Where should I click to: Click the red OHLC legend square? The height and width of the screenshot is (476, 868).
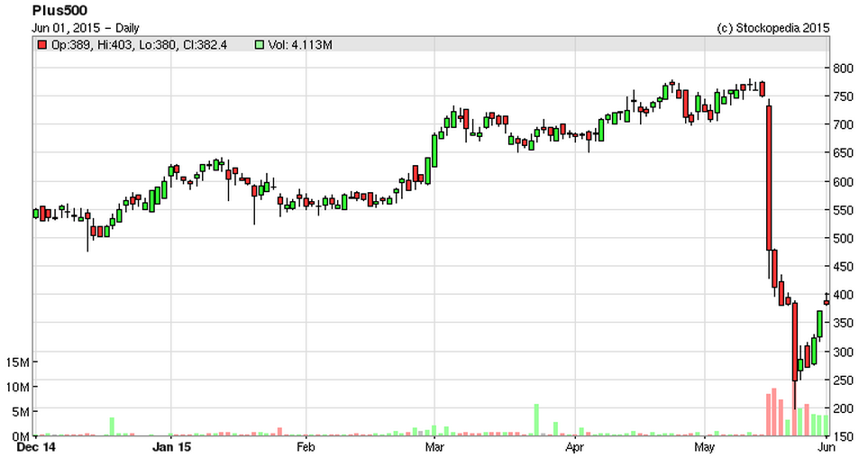click(42, 45)
